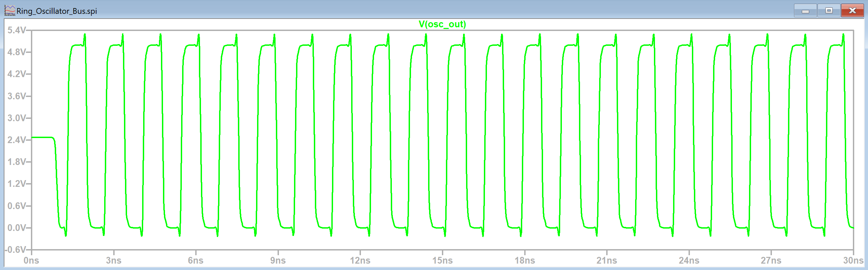Click the 3.6V vertical axis label
This screenshot has width=868, height=270.
16,96
